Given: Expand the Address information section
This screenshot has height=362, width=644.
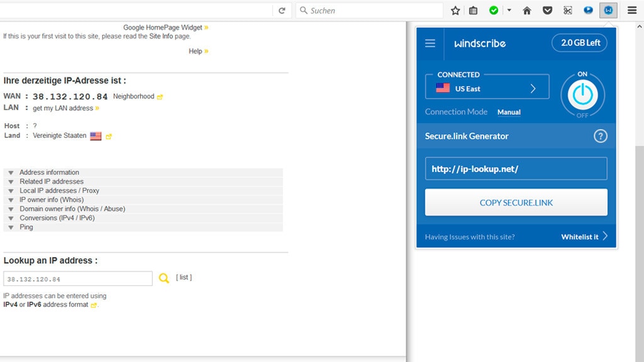Looking at the screenshot, I should click(49, 172).
